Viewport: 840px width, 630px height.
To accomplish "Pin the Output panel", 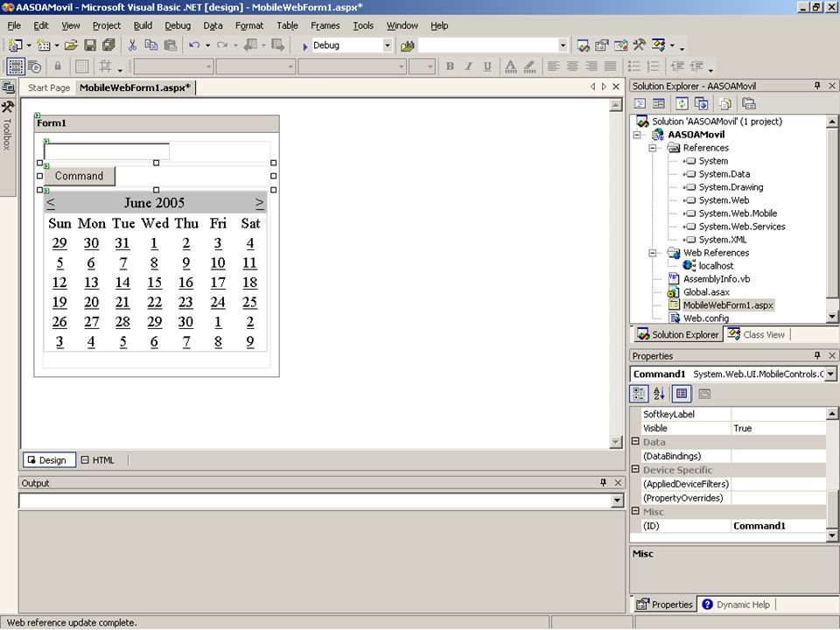I will point(603,483).
